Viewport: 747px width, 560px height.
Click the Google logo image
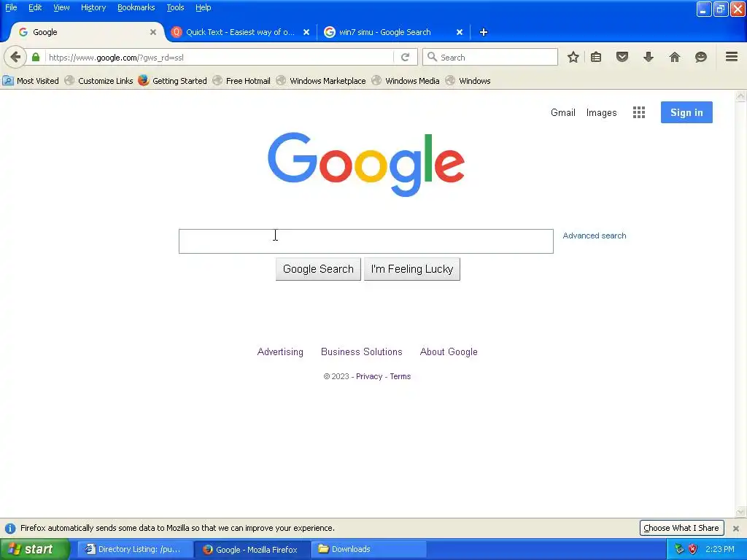[366, 164]
